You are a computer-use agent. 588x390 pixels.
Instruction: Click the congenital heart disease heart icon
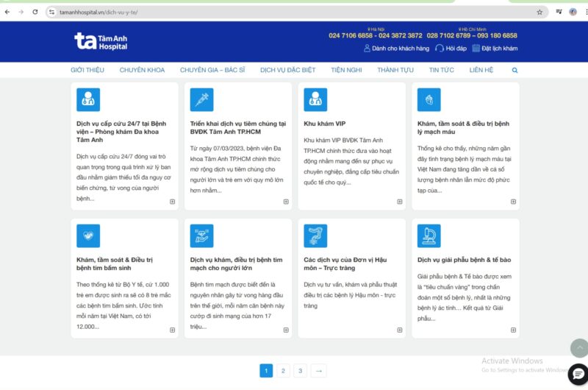click(x=88, y=235)
